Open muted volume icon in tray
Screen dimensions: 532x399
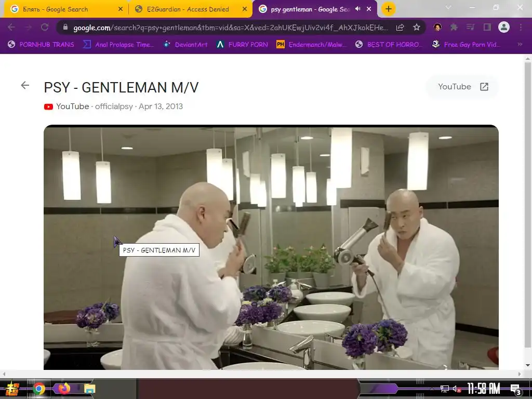(x=457, y=389)
